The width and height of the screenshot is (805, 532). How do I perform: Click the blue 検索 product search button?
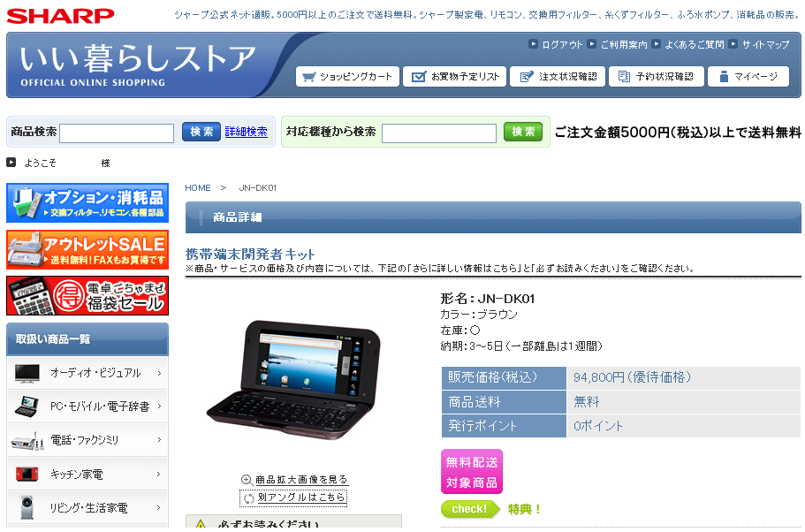(x=201, y=132)
